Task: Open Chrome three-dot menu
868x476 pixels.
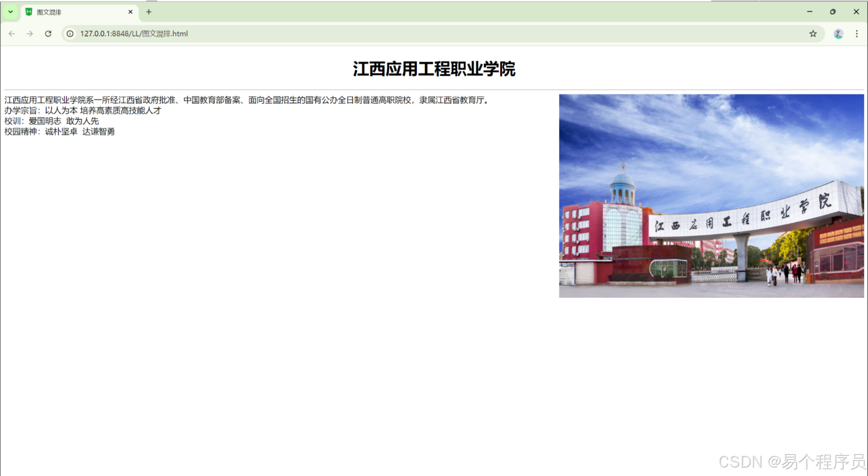Action: [x=857, y=34]
